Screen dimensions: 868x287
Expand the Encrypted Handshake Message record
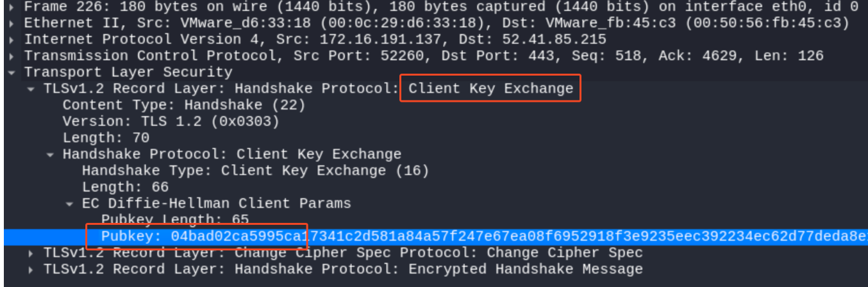[31, 270]
